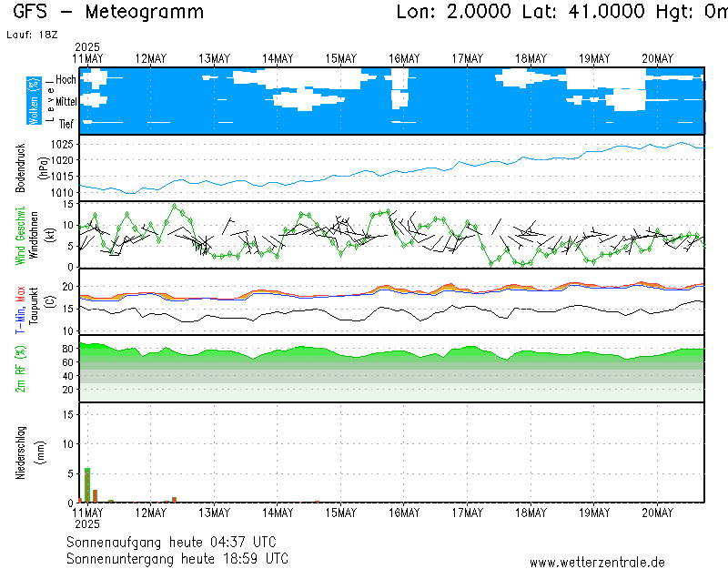The width and height of the screenshot is (728, 569).
Task: Click the "15" value on the wind axis
Action: [67, 204]
